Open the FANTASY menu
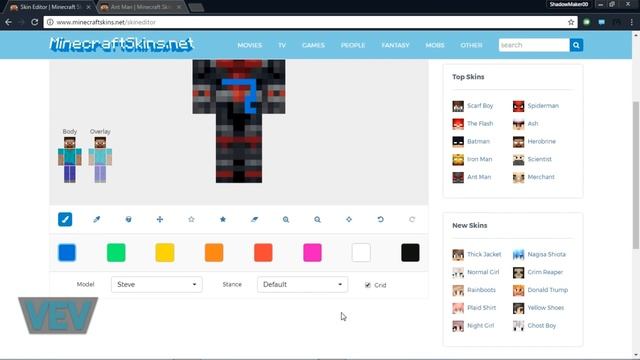This screenshot has width=640, height=360. coord(396,45)
